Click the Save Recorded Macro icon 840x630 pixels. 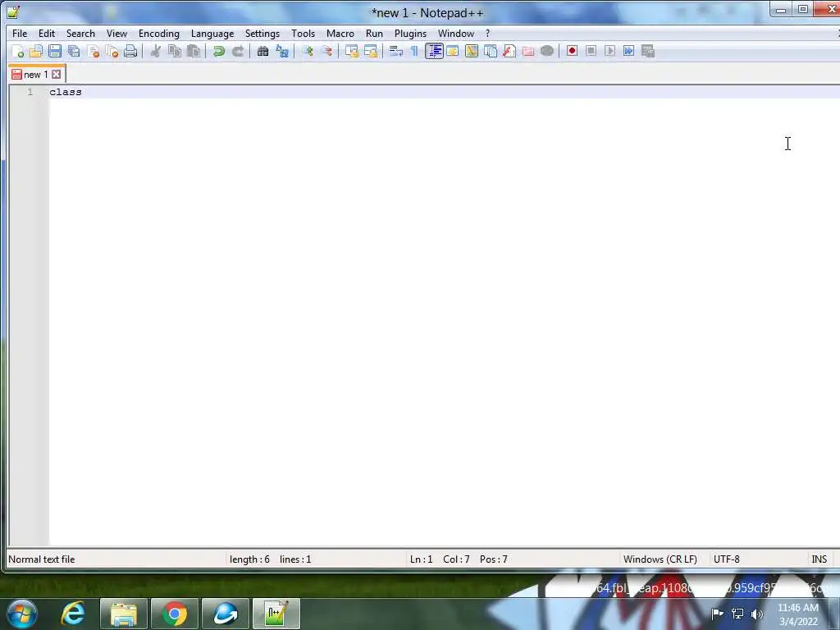click(x=648, y=52)
